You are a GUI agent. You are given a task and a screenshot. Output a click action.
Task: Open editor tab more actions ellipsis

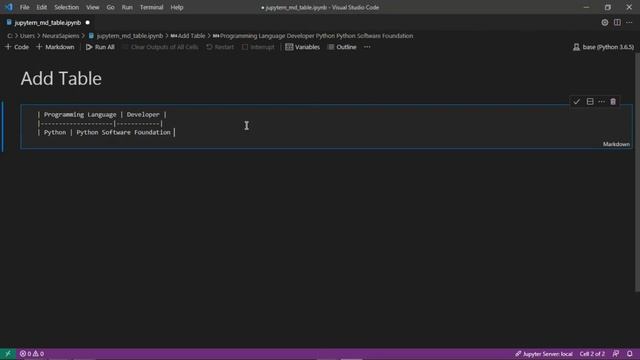[x=629, y=23]
